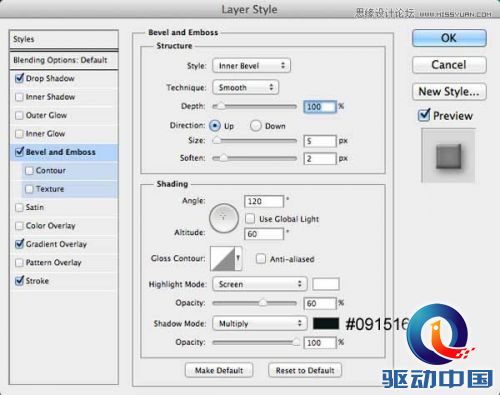Image resolution: width=500 pixels, height=395 pixels.
Task: Enable the Texture checkbox
Action: [x=29, y=189]
